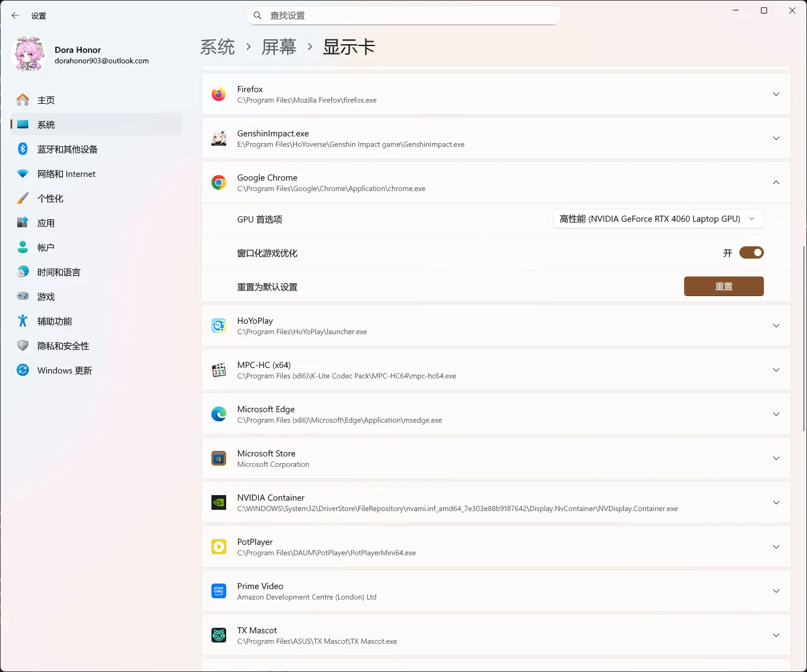This screenshot has height=672, width=807.
Task: Click the clock globe icon beside 时间和语言
Action: click(x=23, y=272)
